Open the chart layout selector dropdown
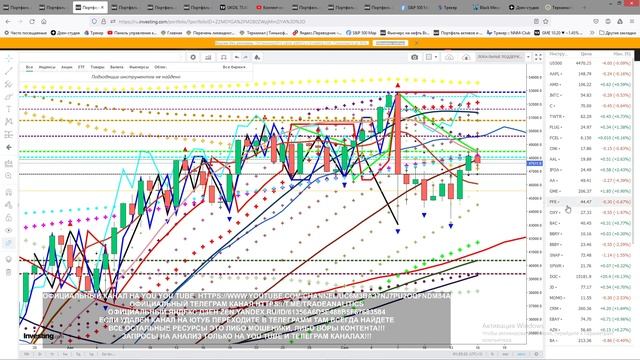 point(431,58)
